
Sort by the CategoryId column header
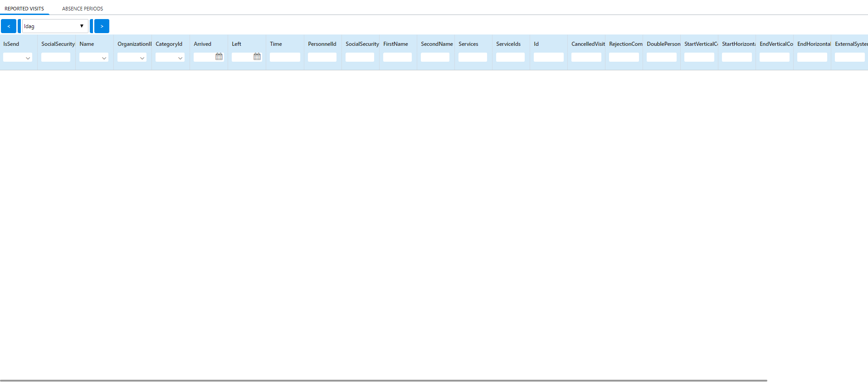pyautogui.click(x=169, y=44)
